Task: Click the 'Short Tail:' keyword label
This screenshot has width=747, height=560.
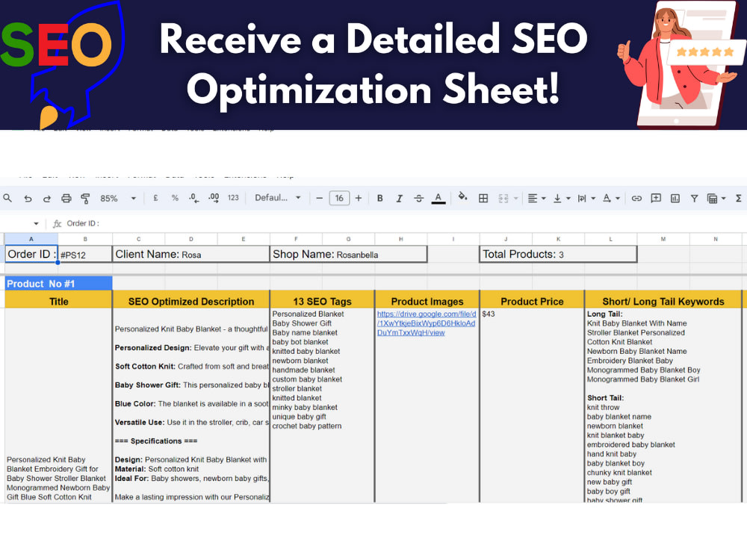Action: (x=605, y=398)
